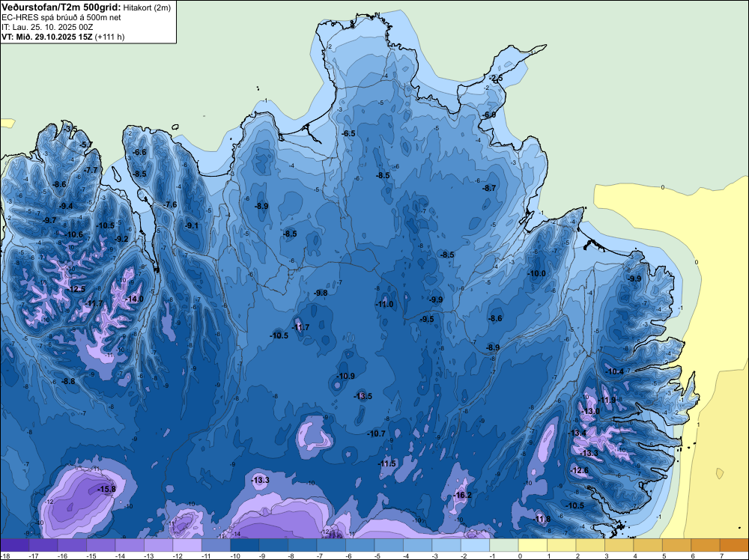Click the -9.8 temperature label
Image resolution: width=749 pixels, height=560 pixels.
click(321, 293)
